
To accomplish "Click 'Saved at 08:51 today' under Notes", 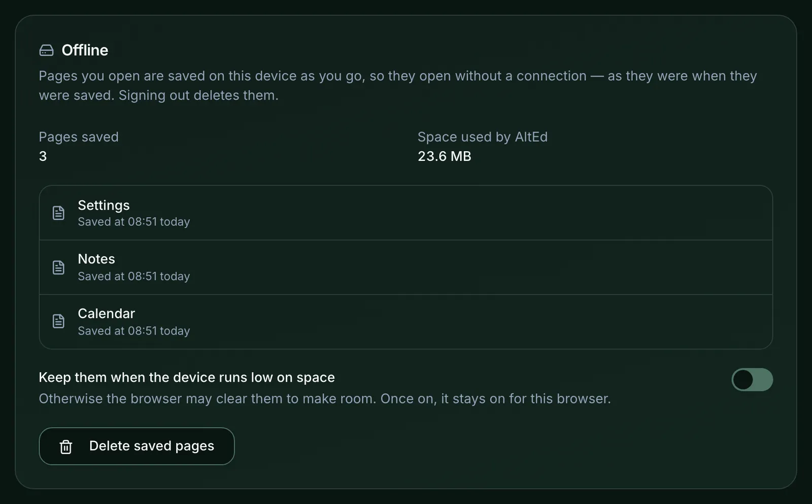I will click(x=134, y=276).
